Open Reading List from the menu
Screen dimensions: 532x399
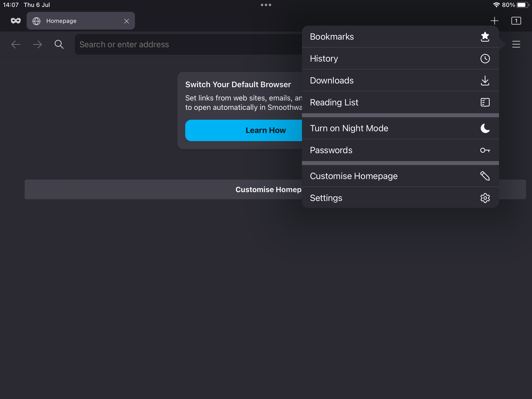tap(400, 102)
